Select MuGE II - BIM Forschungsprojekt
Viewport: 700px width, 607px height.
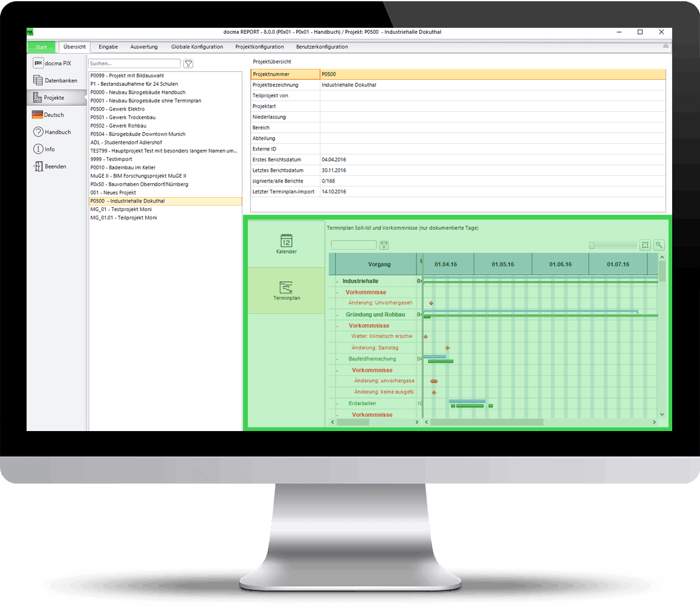tap(165, 176)
